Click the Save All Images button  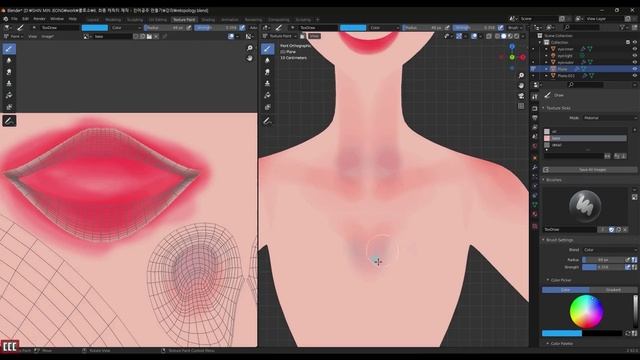coord(590,170)
